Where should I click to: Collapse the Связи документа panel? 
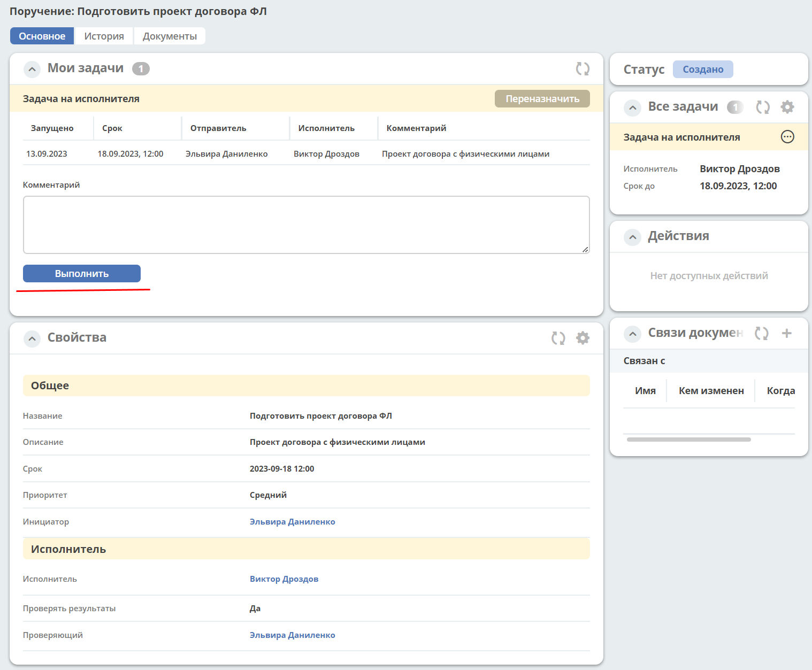[x=632, y=334]
